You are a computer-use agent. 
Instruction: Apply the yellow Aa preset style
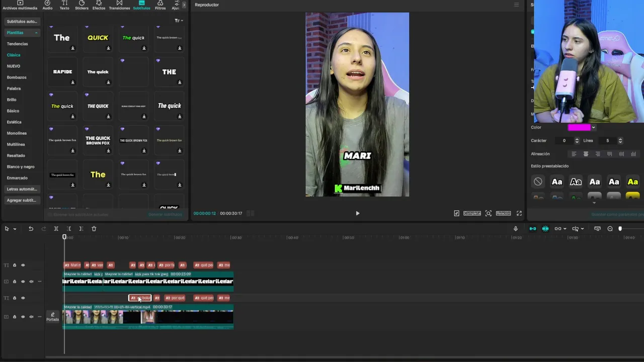[x=633, y=182]
